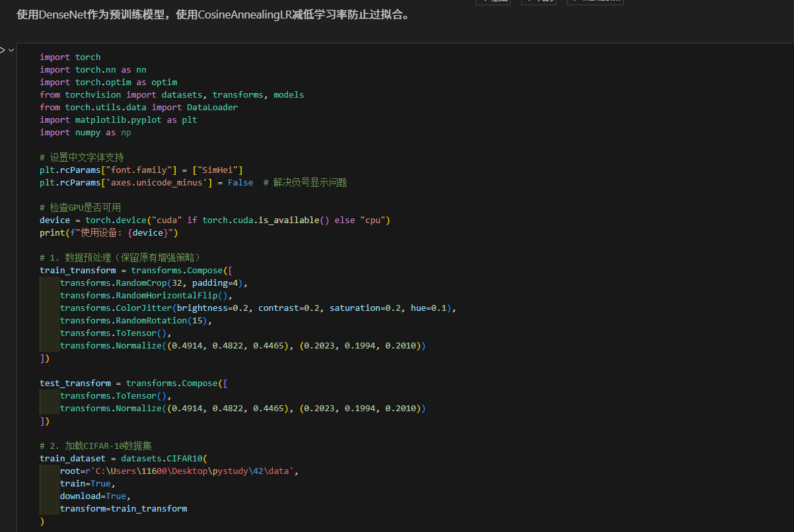
Task: Click the print(f"使用设备: {device}") line
Action: click(x=109, y=232)
